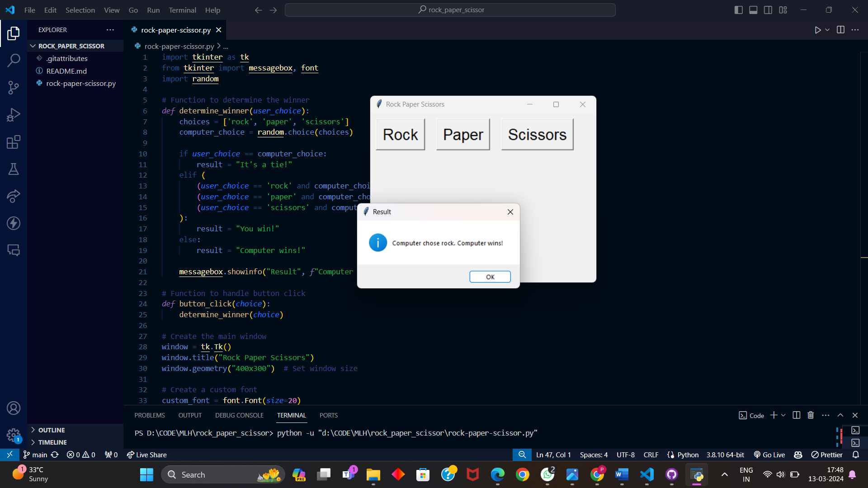
Task: Toggle the primary side bar layout icon
Action: tap(739, 10)
